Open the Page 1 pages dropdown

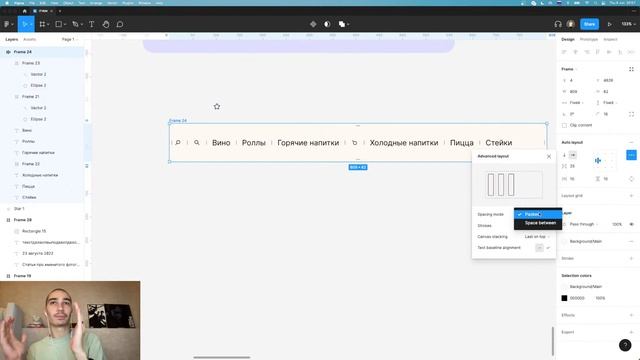69,40
